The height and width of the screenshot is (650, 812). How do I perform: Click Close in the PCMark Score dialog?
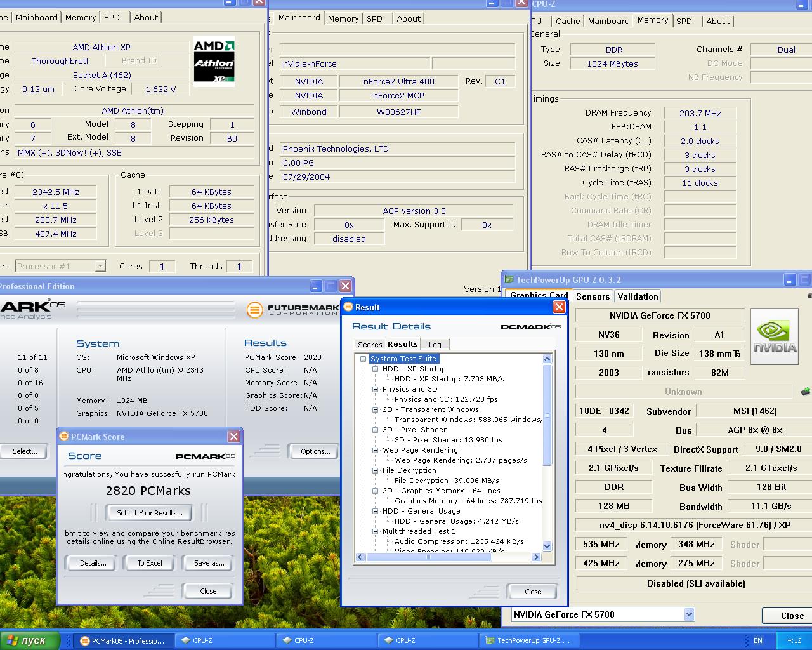coord(208,590)
